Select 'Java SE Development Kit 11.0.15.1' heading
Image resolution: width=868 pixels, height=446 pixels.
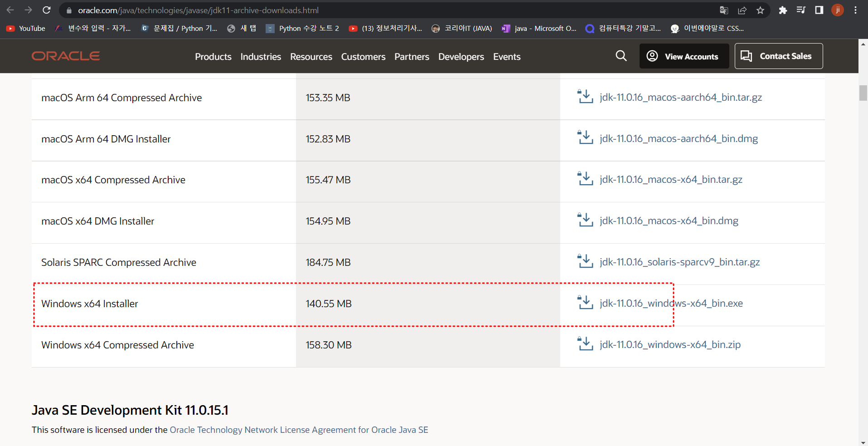tap(130, 410)
